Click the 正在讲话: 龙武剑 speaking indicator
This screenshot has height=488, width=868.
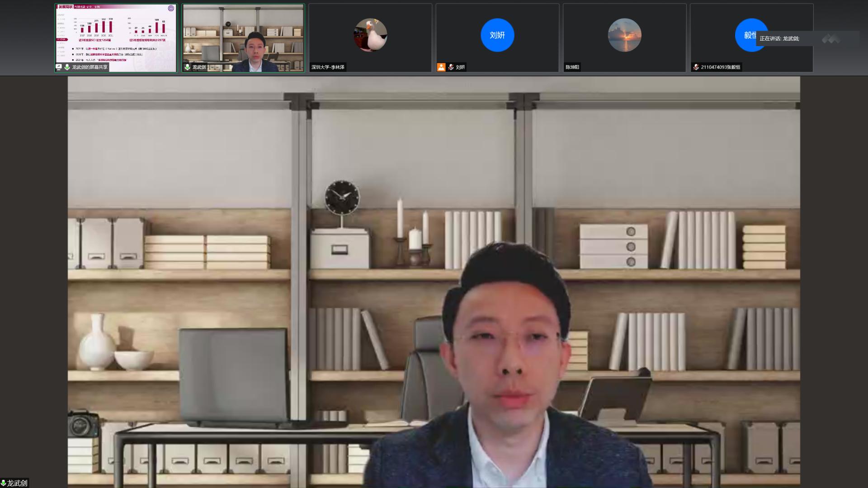(779, 38)
